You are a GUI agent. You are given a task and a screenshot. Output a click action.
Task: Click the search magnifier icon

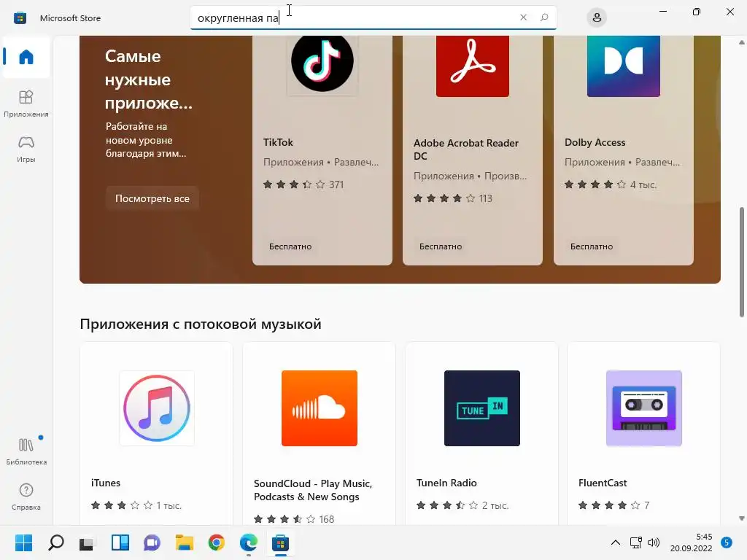pos(544,17)
